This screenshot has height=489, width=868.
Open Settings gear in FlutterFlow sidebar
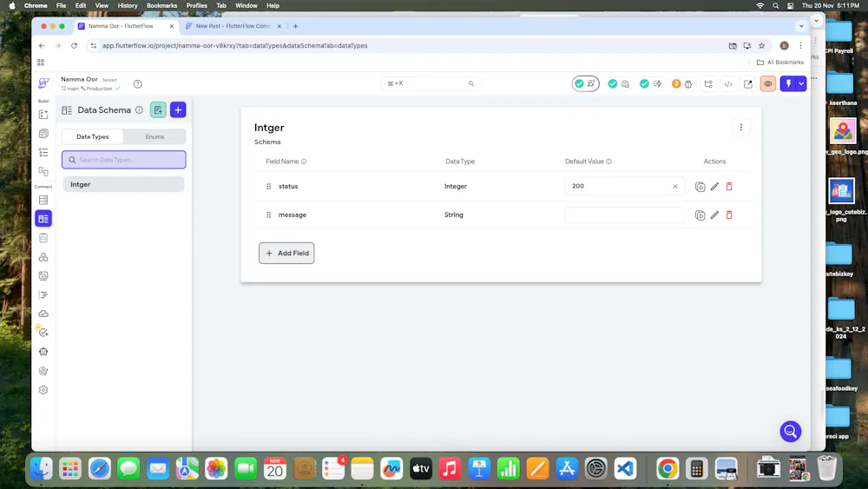pyautogui.click(x=43, y=390)
